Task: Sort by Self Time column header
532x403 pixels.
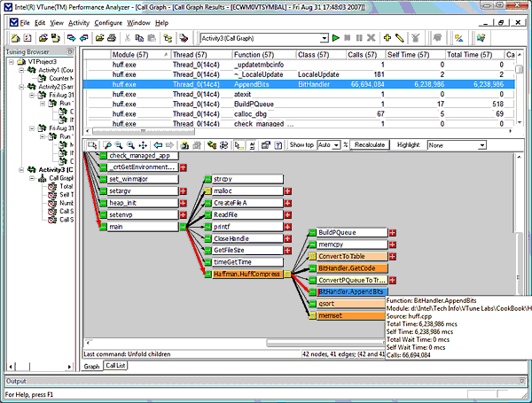Action: point(415,55)
